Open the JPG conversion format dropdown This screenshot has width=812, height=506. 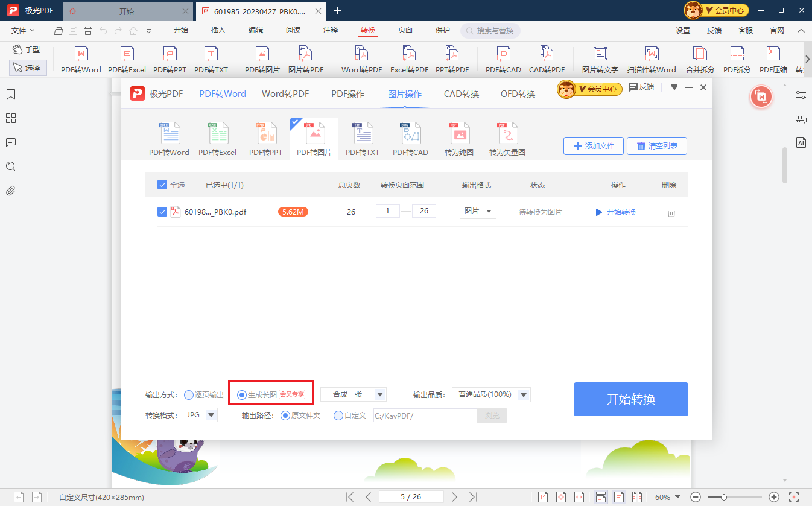coord(199,415)
